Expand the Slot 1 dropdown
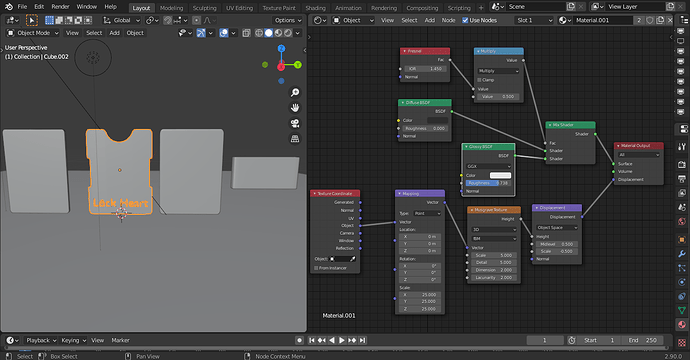 pos(534,20)
